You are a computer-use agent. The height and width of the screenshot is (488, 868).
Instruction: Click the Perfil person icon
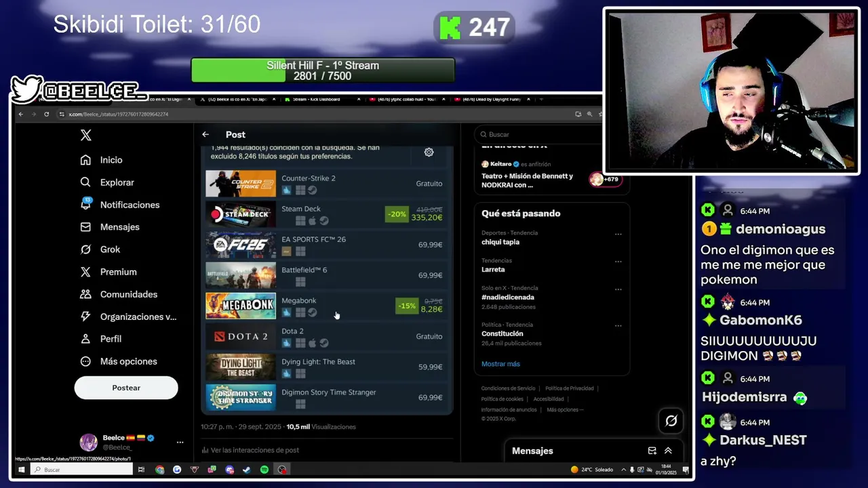[85, 339]
